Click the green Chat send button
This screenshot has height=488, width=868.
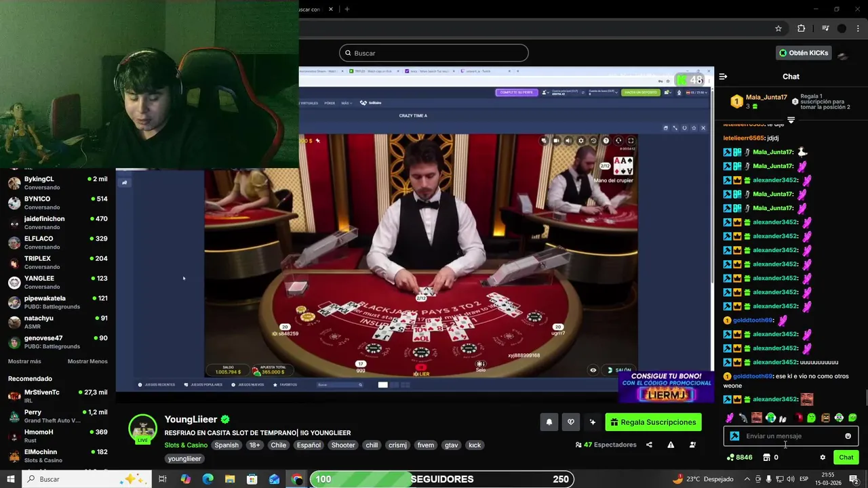point(846,457)
